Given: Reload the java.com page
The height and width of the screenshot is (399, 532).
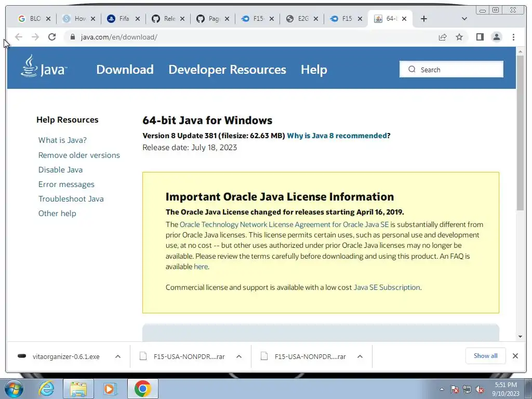Looking at the screenshot, I should [52, 37].
